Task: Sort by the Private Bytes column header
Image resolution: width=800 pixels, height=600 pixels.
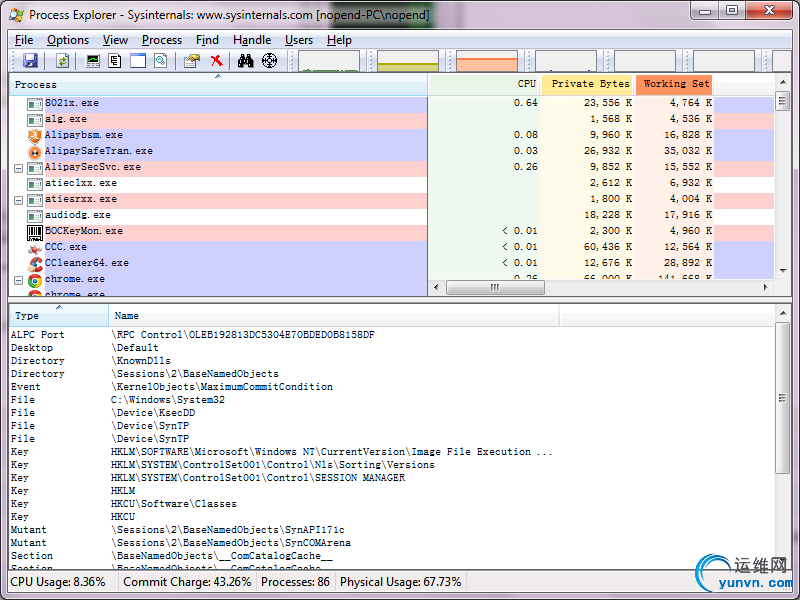Action: pos(587,84)
